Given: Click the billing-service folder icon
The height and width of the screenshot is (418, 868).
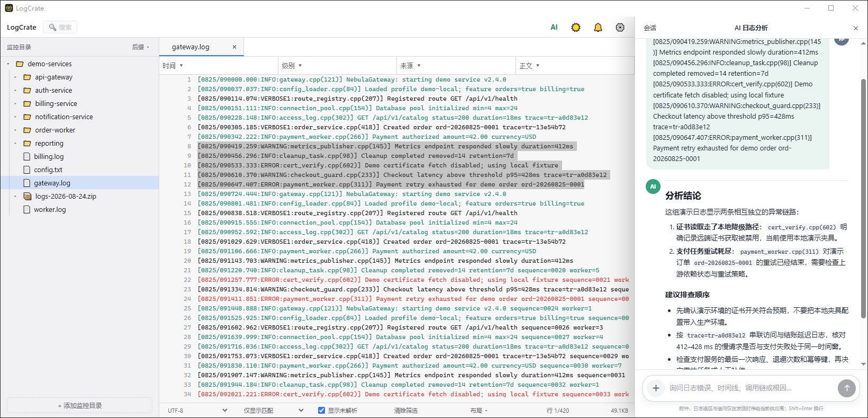Looking at the screenshot, I should (x=28, y=103).
